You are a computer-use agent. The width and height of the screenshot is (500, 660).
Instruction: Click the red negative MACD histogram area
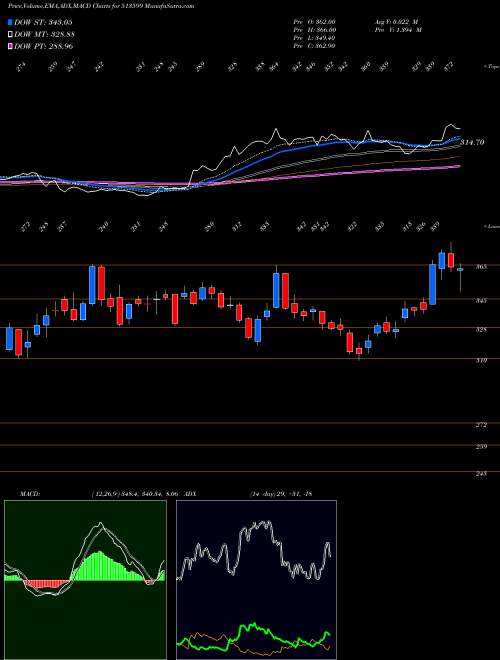[46, 584]
